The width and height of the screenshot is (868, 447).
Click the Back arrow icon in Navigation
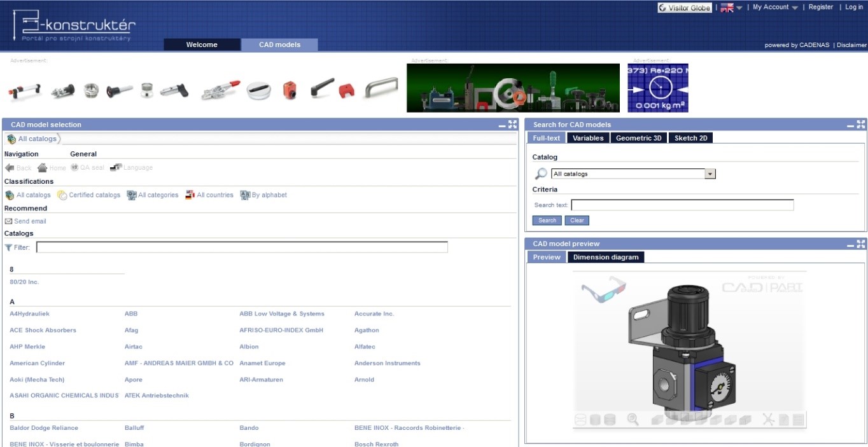click(x=10, y=168)
